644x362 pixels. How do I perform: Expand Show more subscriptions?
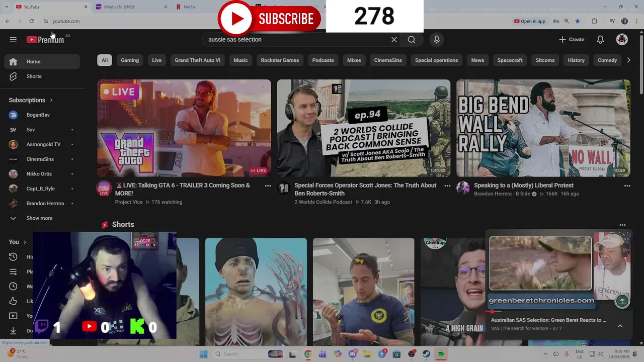(x=40, y=218)
